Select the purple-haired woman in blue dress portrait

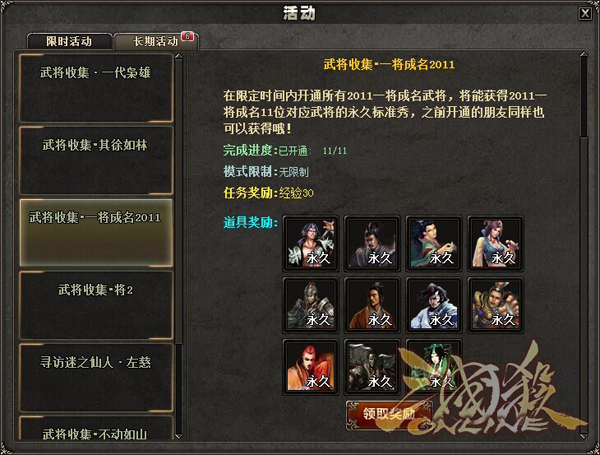(496, 243)
